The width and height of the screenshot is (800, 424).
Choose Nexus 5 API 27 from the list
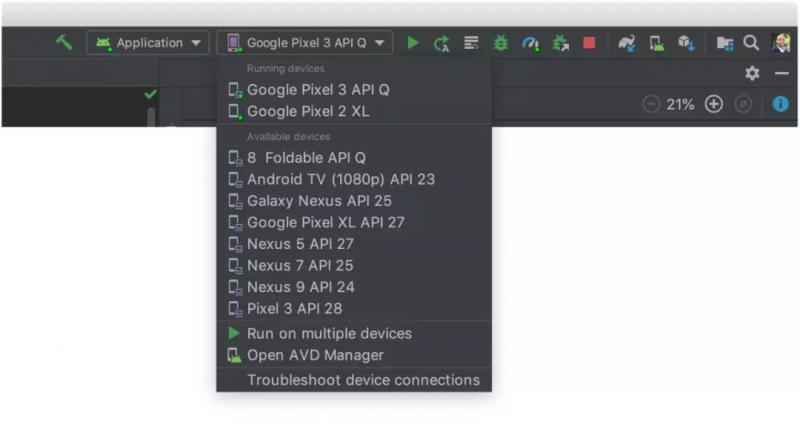click(300, 244)
